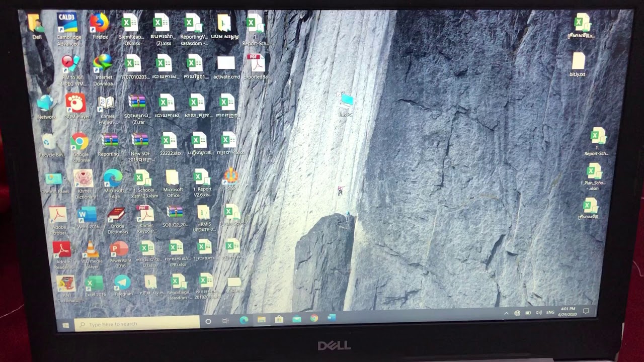Open activate.cmd file icon

click(226, 67)
